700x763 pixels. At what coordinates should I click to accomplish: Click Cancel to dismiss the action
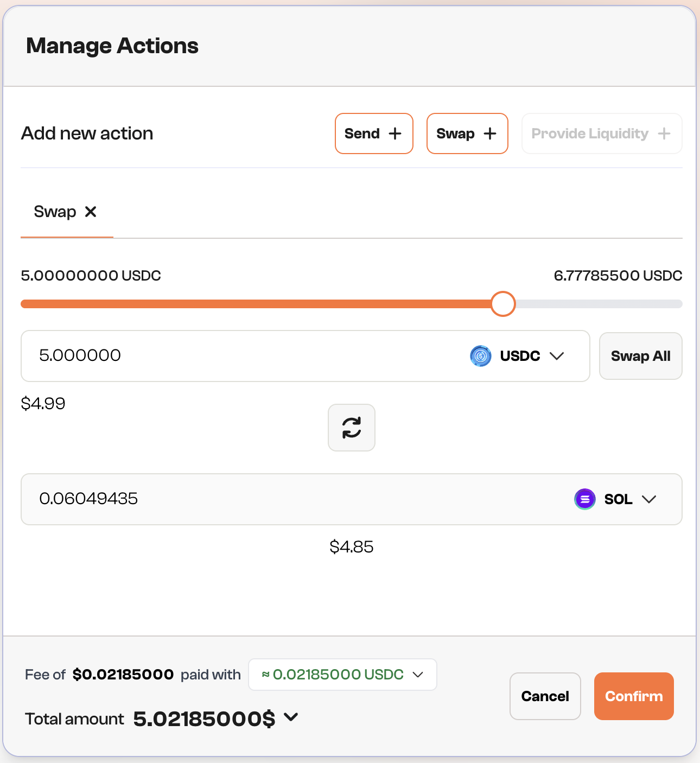pyautogui.click(x=545, y=696)
